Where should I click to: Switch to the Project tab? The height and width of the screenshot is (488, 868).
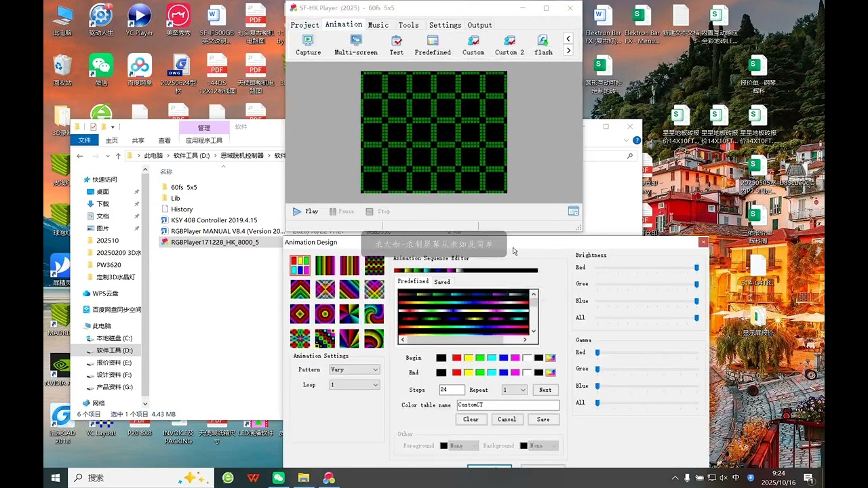tap(304, 25)
